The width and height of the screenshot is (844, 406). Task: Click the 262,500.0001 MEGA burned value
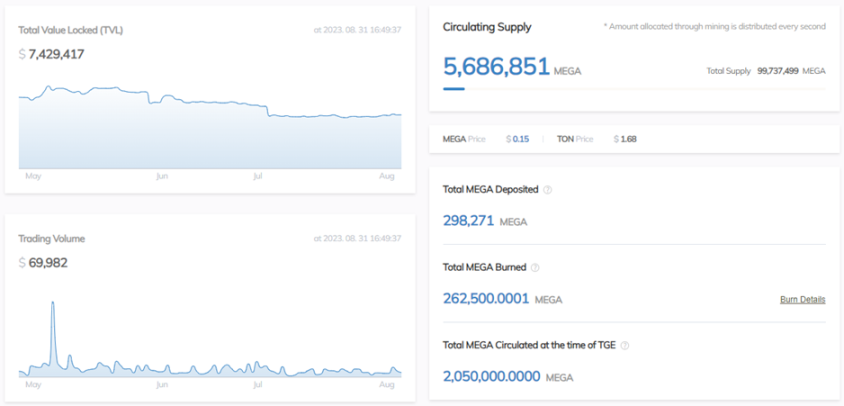[485, 298]
